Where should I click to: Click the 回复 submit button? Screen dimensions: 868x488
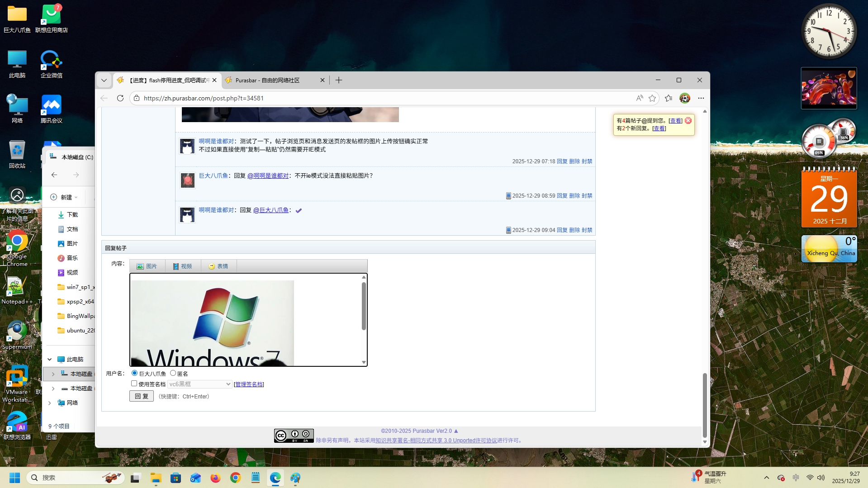142,396
